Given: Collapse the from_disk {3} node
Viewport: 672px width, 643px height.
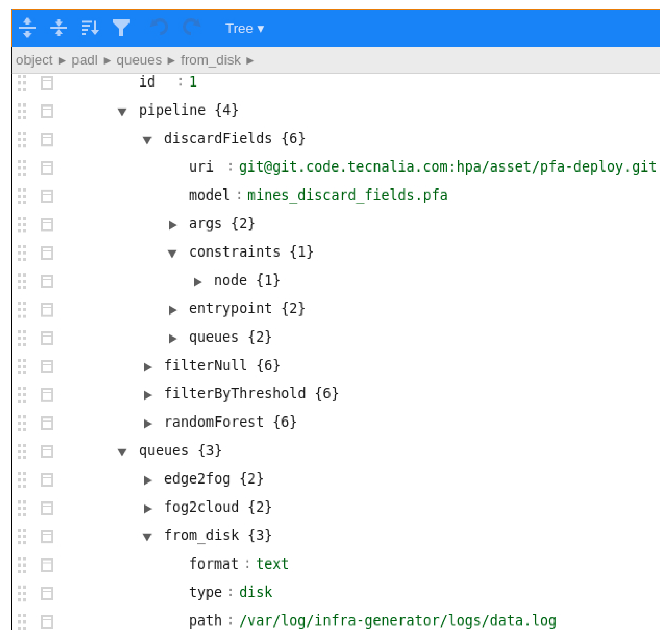Looking at the screenshot, I should pyautogui.click(x=147, y=537).
